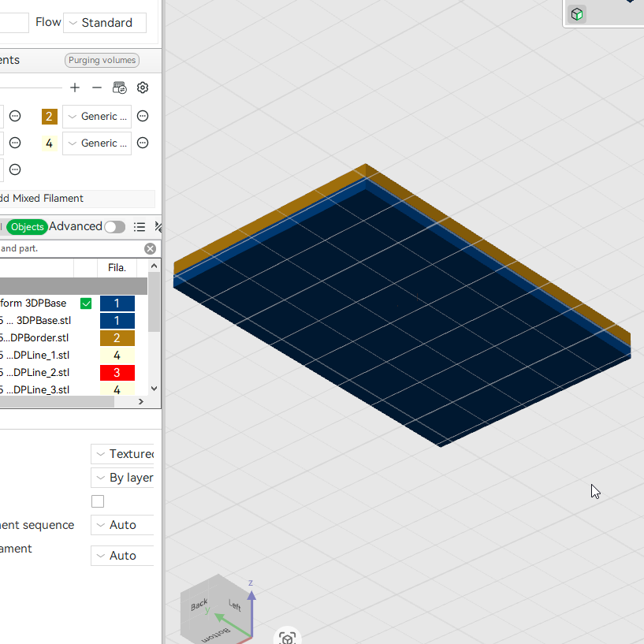644x644 pixels.
Task: Expand the Generic filament 2 dropdown
Action: 97,116
